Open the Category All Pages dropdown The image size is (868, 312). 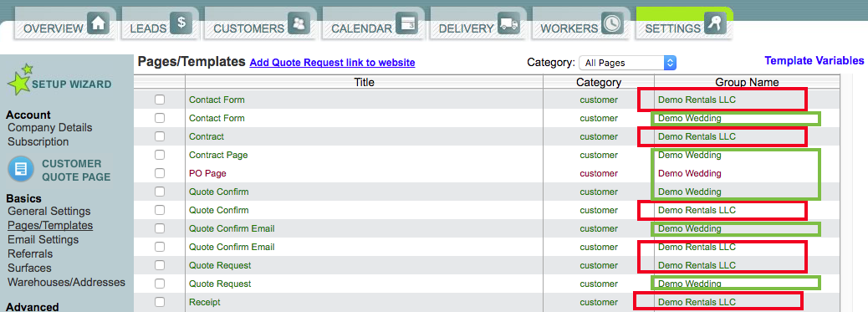coord(627,63)
